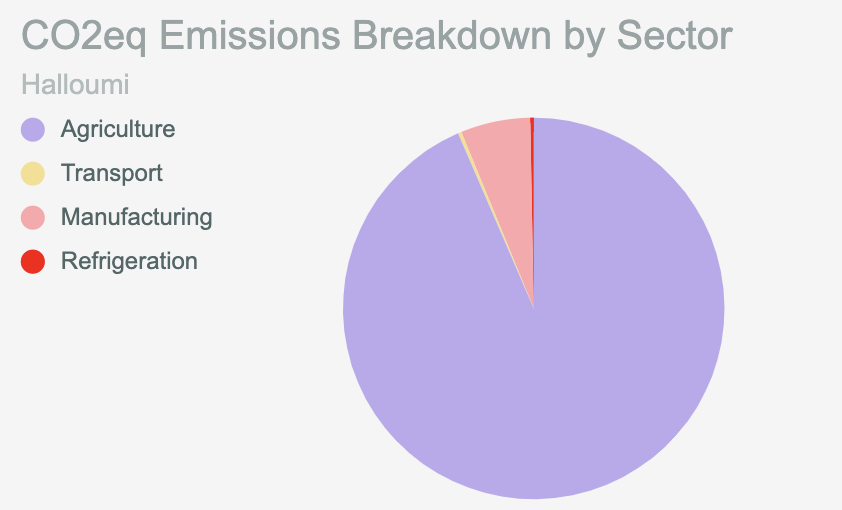The image size is (842, 510).
Task: Click the 'Halloumi' subtitle text
Action: (75, 85)
